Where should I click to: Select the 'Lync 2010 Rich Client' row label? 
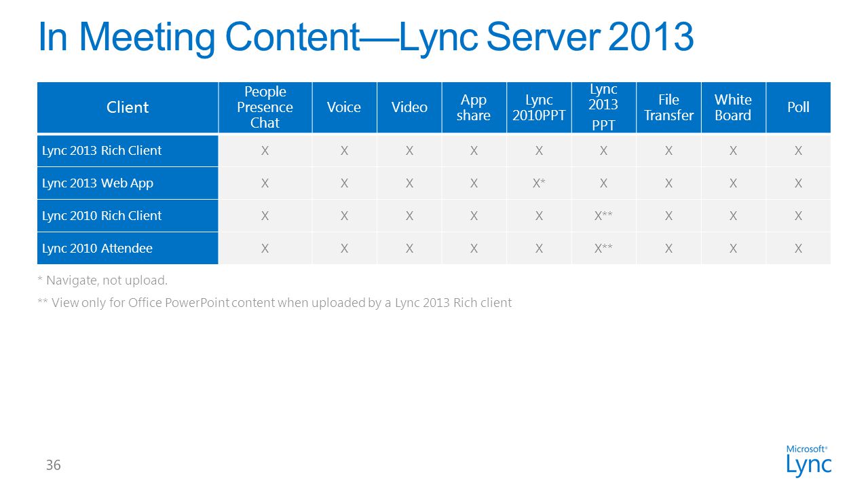[128, 216]
